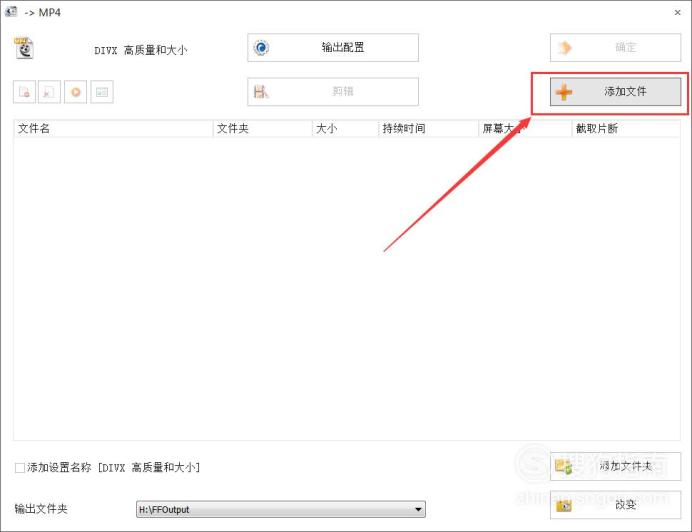Click the 屏幕大小 column header
The image size is (692, 532).
pos(525,128)
